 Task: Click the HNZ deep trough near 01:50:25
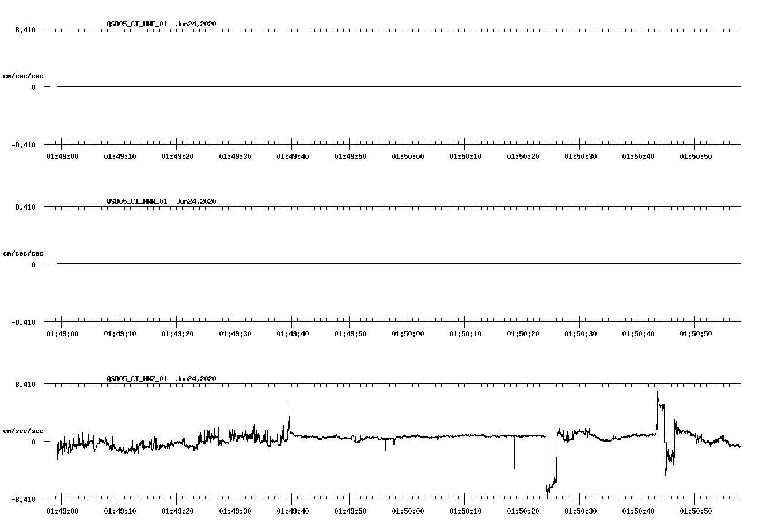click(x=551, y=465)
